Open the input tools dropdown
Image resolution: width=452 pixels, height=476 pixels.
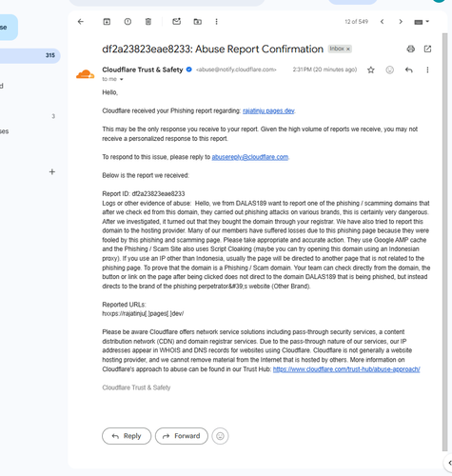tap(422, 22)
